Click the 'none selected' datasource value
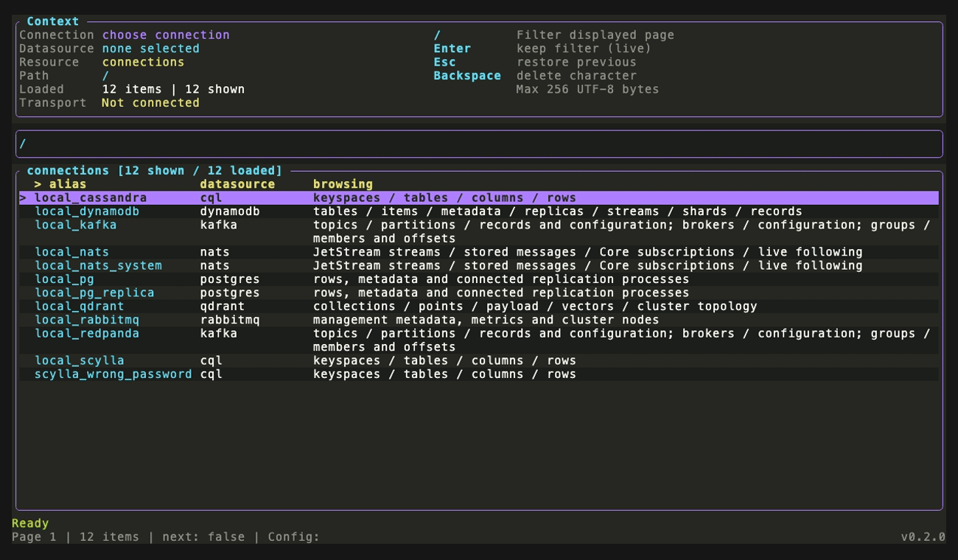The image size is (958, 560). 150,49
